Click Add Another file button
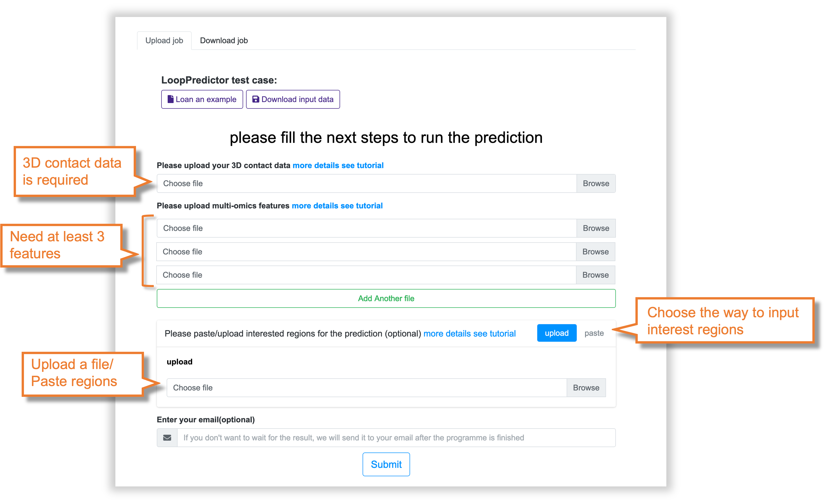The height and width of the screenshot is (504, 825). (x=386, y=298)
